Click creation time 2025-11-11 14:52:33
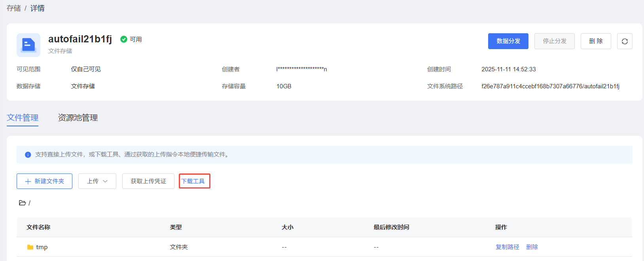This screenshot has height=261, width=644. point(509,69)
